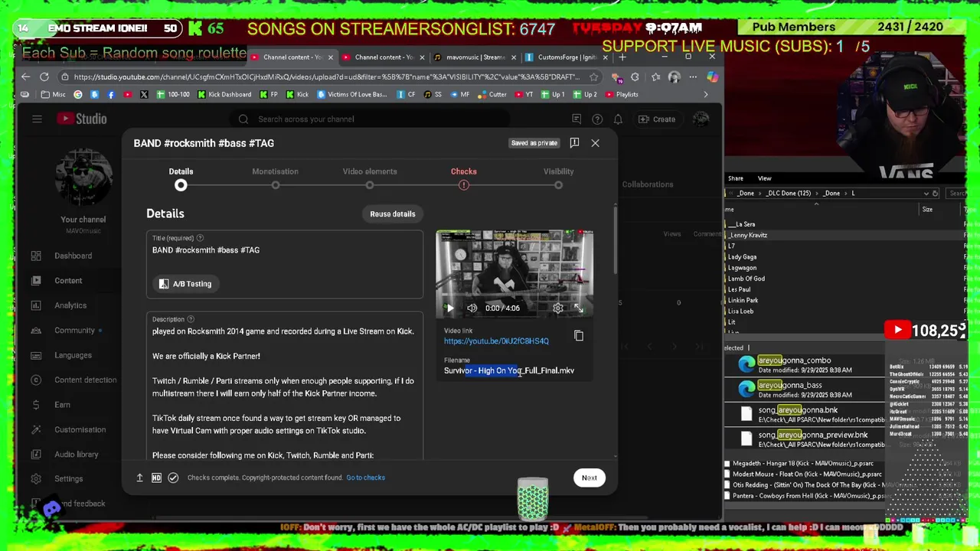Click the Settings gear sidebar icon
The width and height of the screenshot is (980, 551).
tap(36, 479)
